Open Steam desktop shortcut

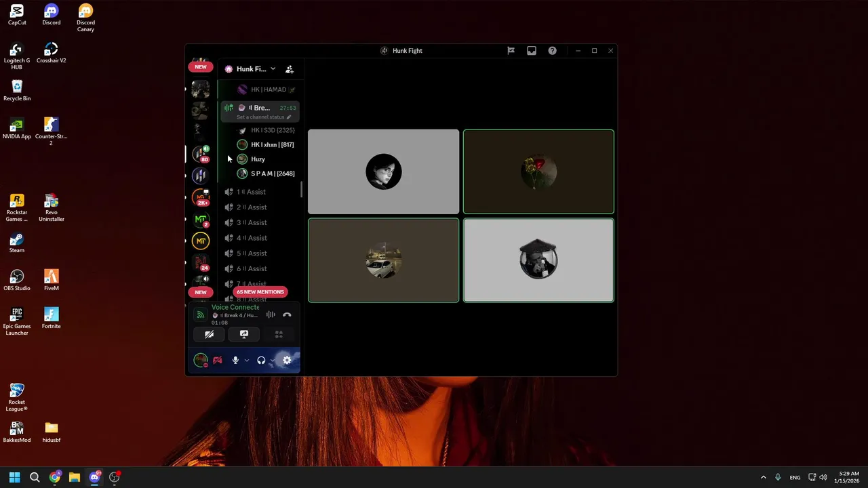(17, 243)
